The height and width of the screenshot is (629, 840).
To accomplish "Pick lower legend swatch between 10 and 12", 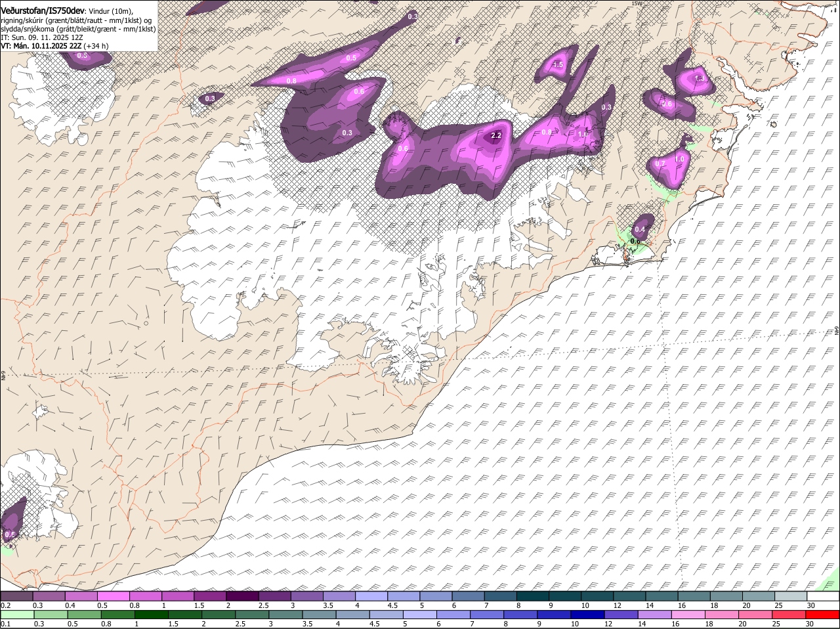I will [x=588, y=615].
